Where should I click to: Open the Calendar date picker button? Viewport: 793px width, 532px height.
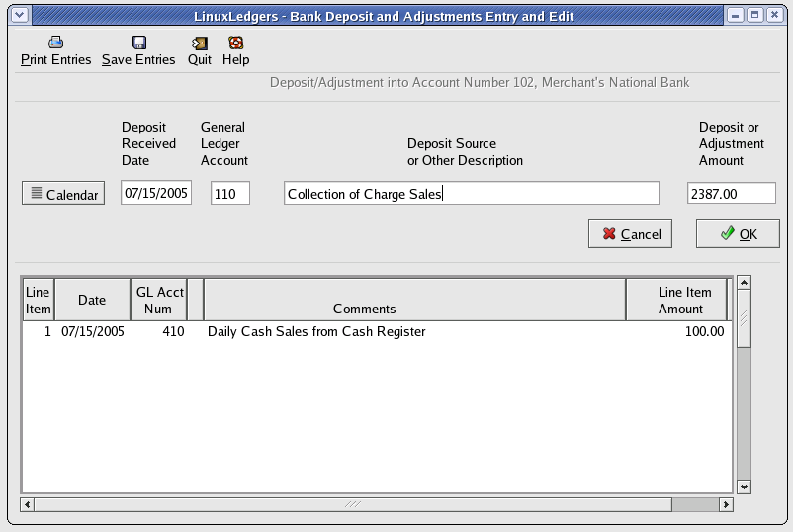coord(63,194)
